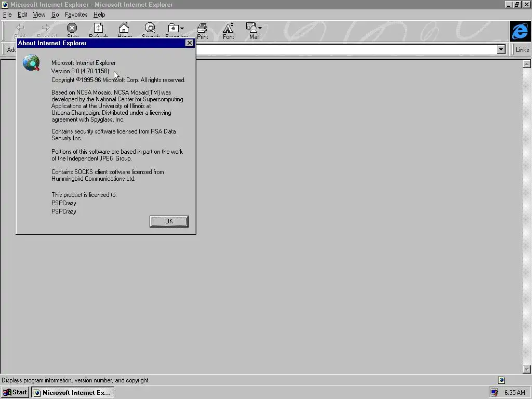Click the status bar 'Displays program information' message

click(x=75, y=380)
